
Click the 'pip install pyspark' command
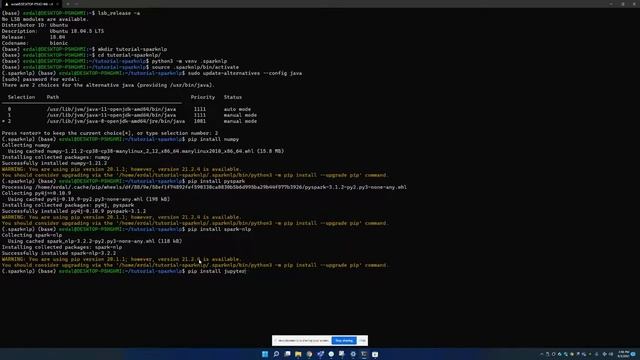point(216,181)
